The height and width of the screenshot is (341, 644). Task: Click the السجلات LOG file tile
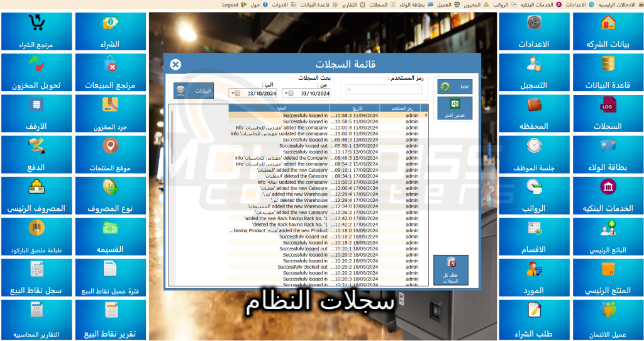click(608, 113)
